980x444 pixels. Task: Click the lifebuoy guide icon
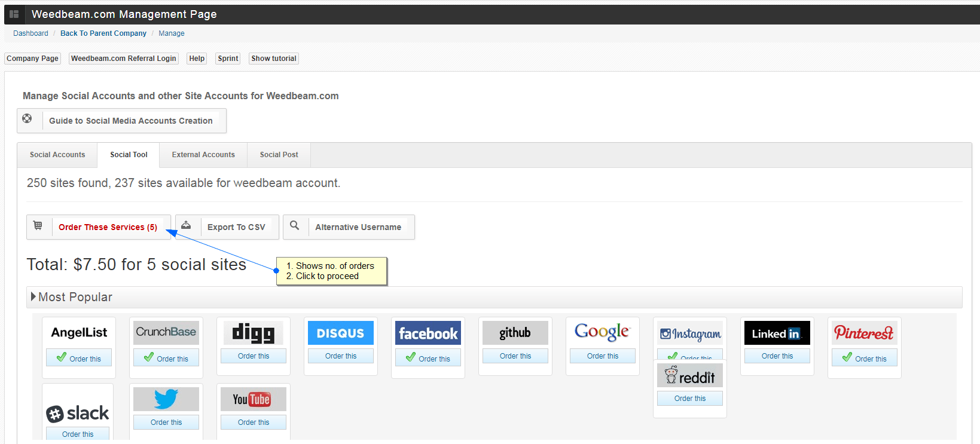28,119
